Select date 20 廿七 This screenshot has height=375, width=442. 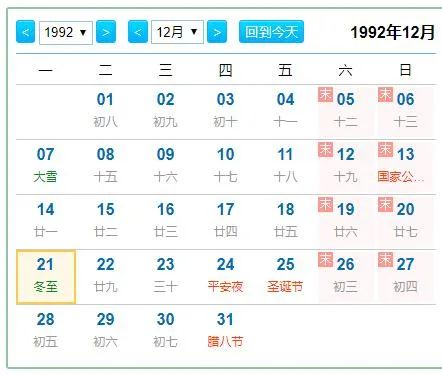point(405,222)
